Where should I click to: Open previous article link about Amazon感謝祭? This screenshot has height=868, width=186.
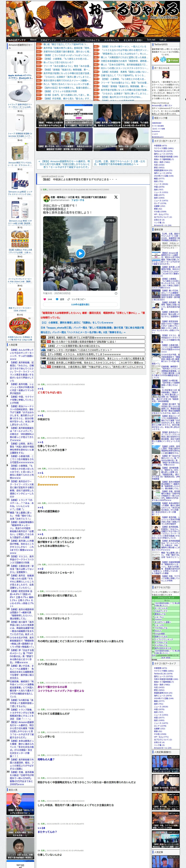64,164
